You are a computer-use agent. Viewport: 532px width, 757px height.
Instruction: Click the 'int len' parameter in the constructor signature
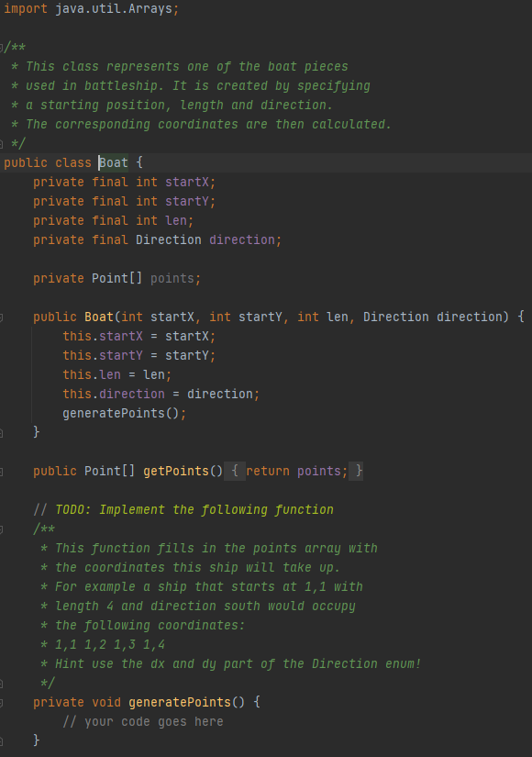323,317
